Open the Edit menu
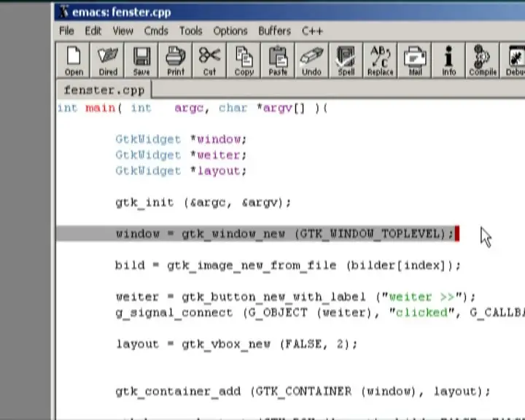This screenshot has width=525, height=420. 93,31
